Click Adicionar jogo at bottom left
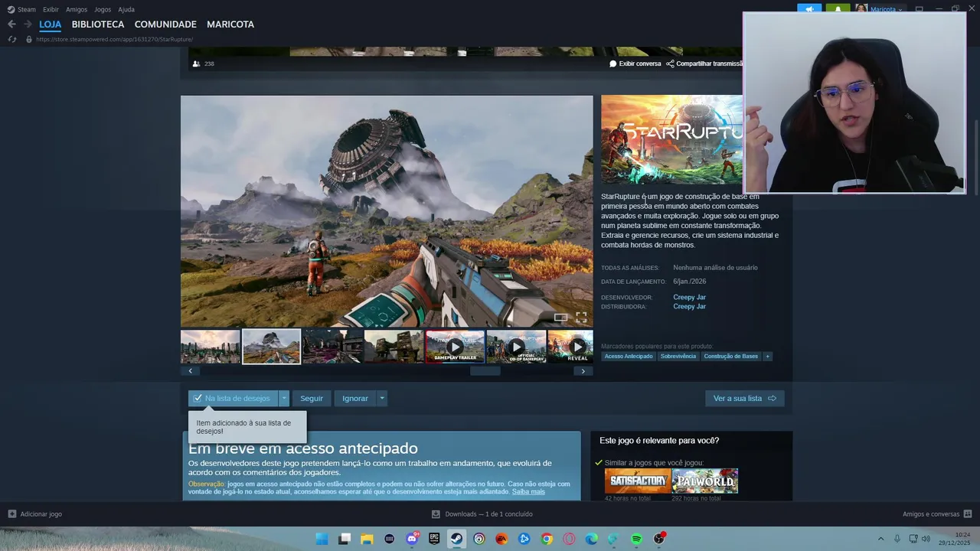 pyautogui.click(x=35, y=514)
